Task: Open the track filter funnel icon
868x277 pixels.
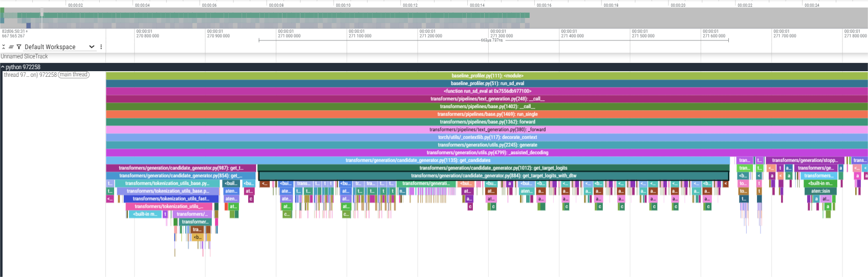Action: (x=19, y=47)
